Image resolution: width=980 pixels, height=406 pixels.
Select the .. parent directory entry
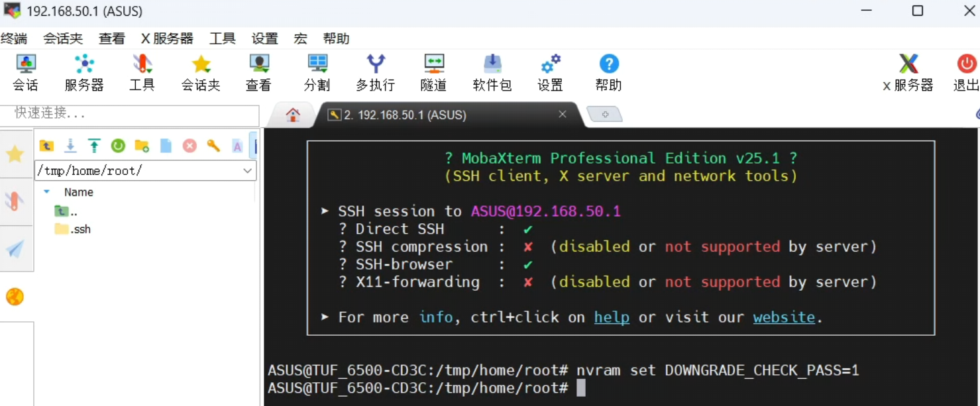(66, 211)
